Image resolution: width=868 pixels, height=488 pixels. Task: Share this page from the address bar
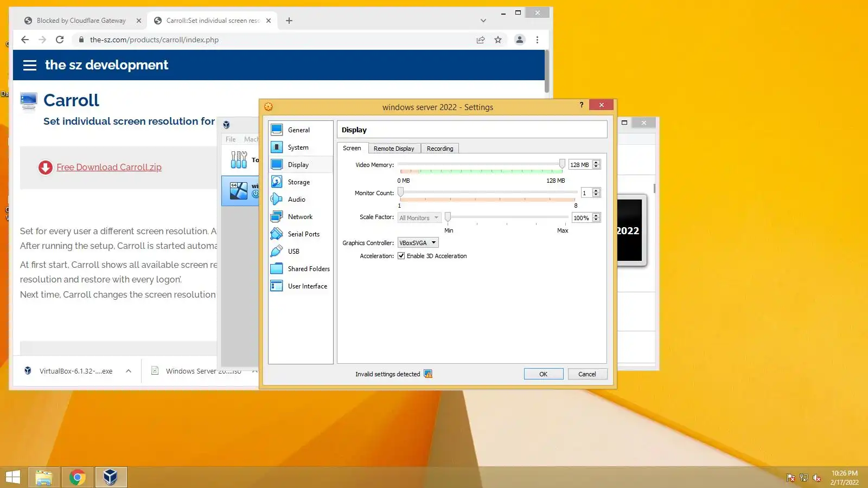(481, 40)
